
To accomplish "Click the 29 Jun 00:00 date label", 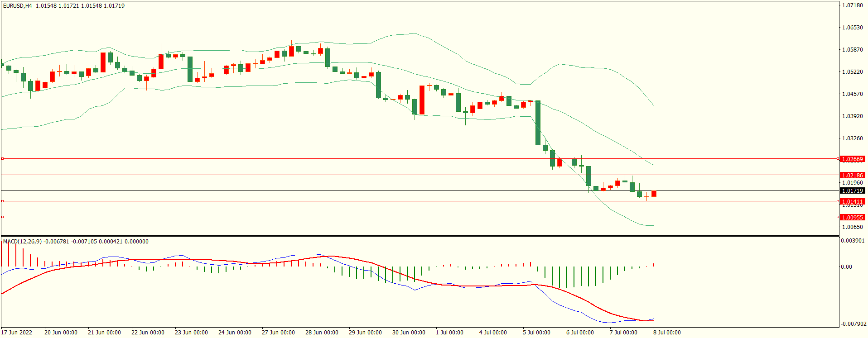I will click(x=365, y=333).
